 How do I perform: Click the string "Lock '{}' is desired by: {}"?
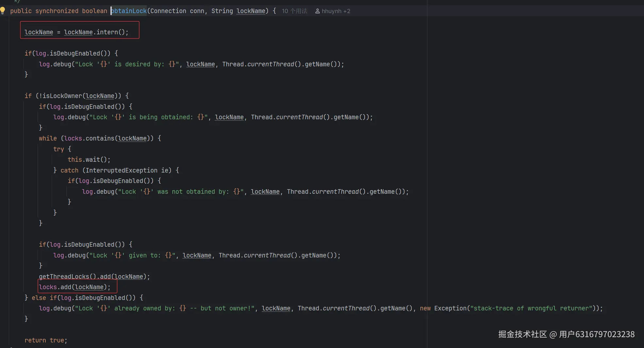pyautogui.click(x=127, y=64)
